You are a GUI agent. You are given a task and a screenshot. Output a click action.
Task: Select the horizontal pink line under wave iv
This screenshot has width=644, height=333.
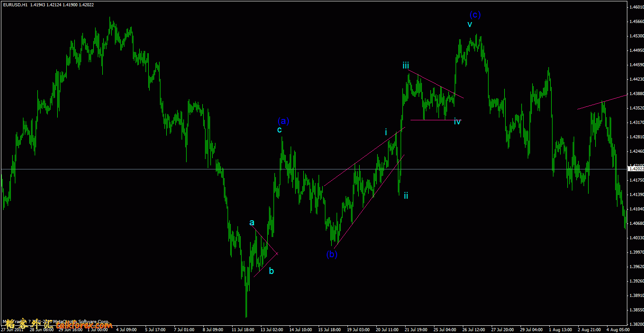(x=436, y=120)
